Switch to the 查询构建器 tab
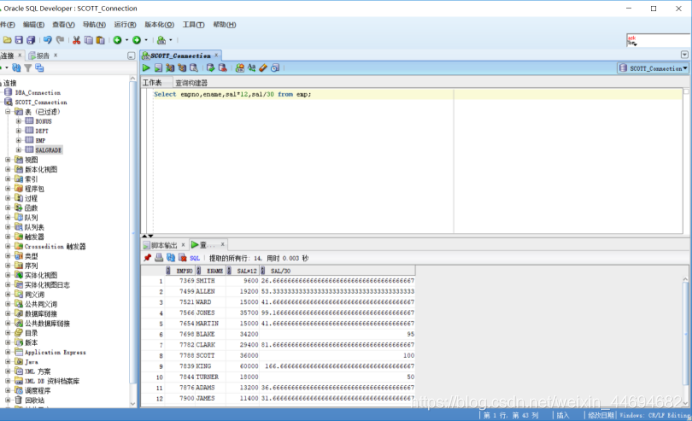This screenshot has width=692, height=421. tap(191, 83)
